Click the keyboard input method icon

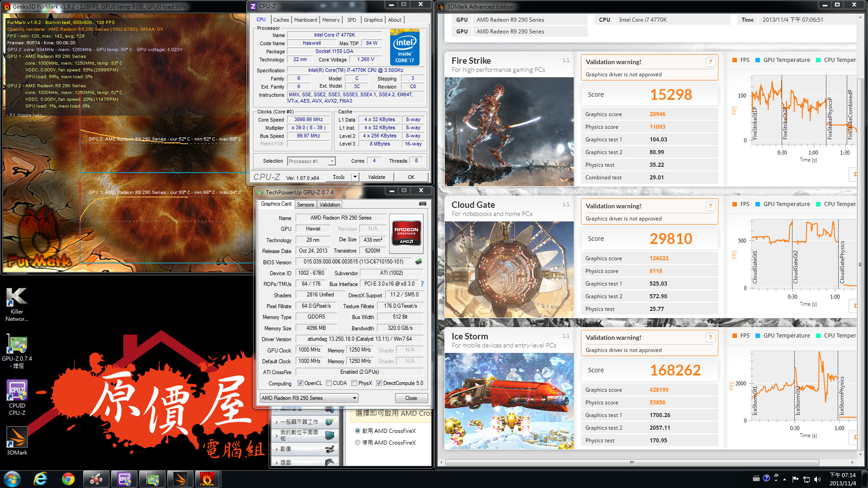pos(756,478)
